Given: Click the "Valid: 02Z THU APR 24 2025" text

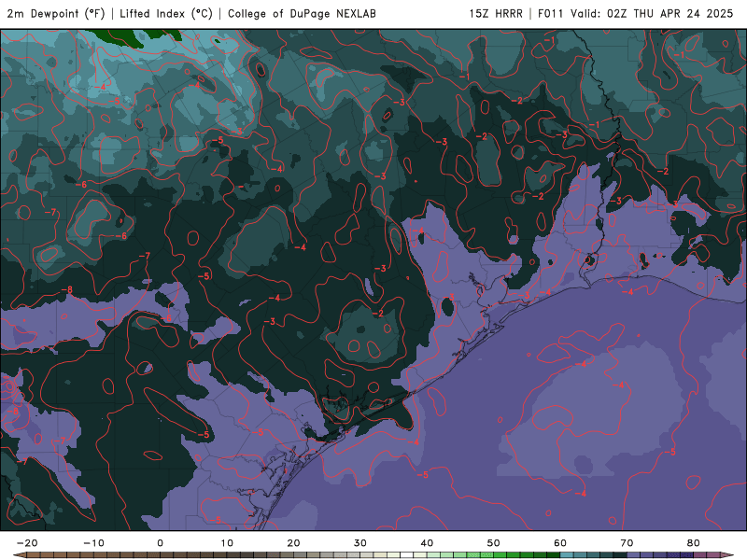Looking at the screenshot, I should coord(652,13).
